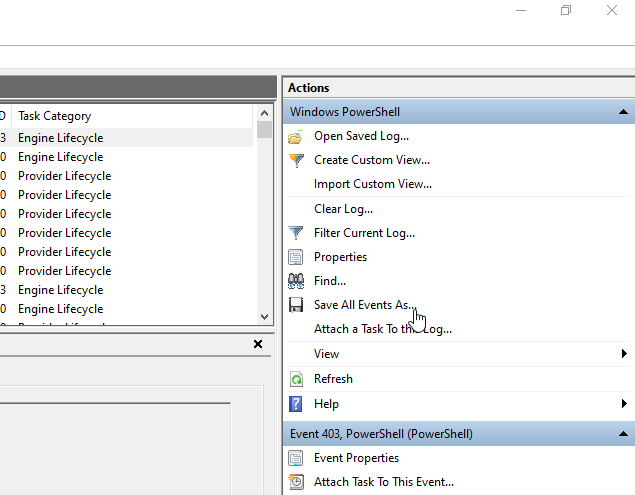Collapse the Windows PowerShell actions section
The image size is (635, 495).
pyautogui.click(x=624, y=112)
